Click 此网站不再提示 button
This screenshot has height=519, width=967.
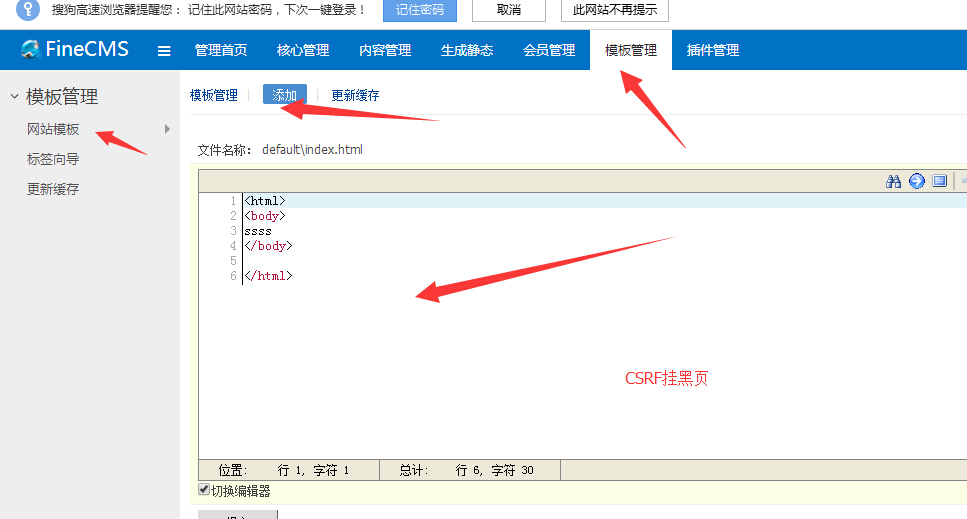point(615,10)
